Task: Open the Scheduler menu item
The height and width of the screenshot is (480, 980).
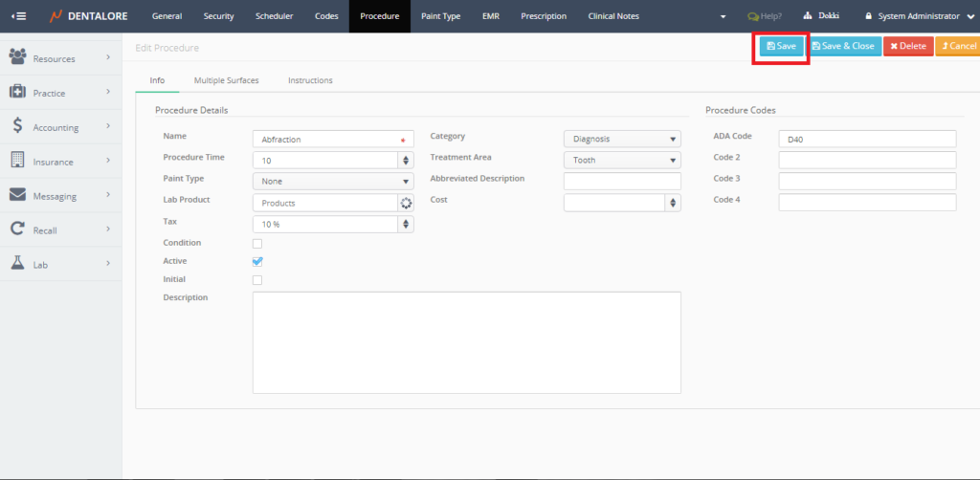Action: tap(275, 16)
